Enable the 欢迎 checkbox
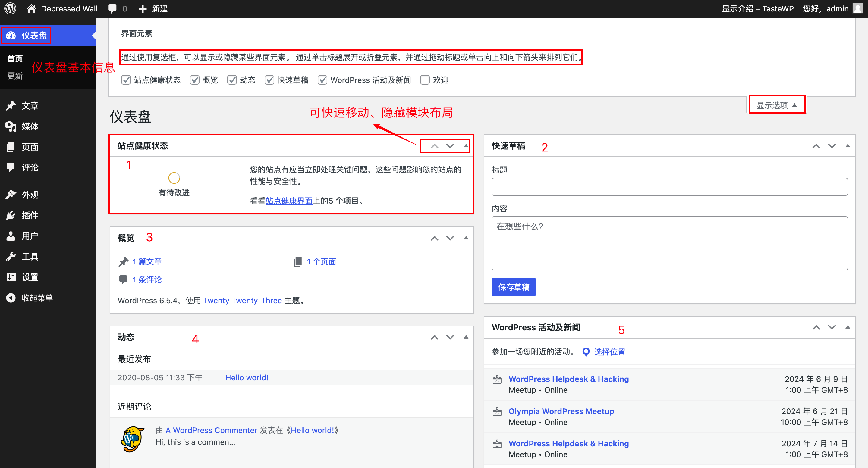The height and width of the screenshot is (468, 868). pyautogui.click(x=425, y=80)
